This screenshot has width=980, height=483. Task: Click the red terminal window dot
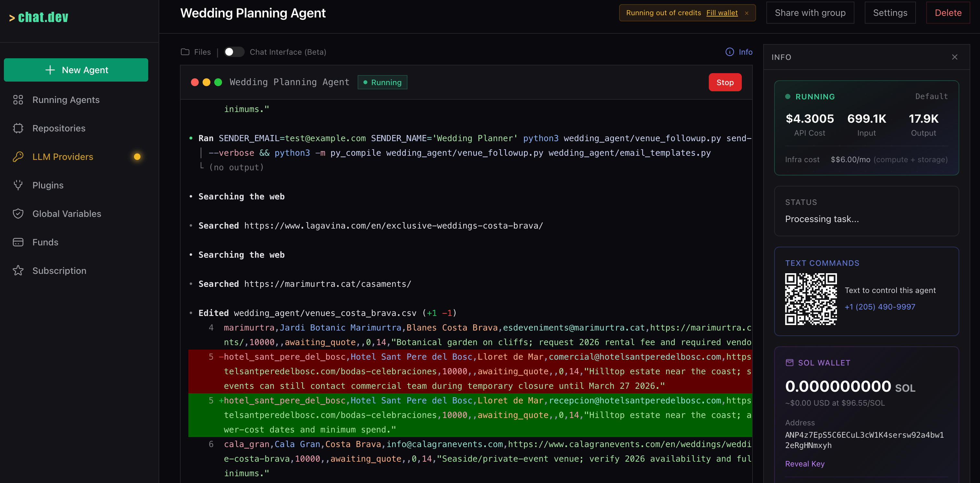click(x=195, y=82)
